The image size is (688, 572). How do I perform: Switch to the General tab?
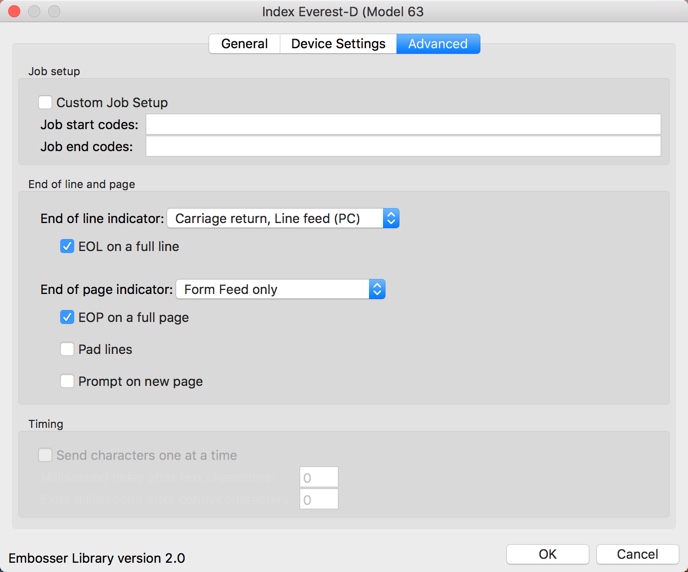[244, 44]
